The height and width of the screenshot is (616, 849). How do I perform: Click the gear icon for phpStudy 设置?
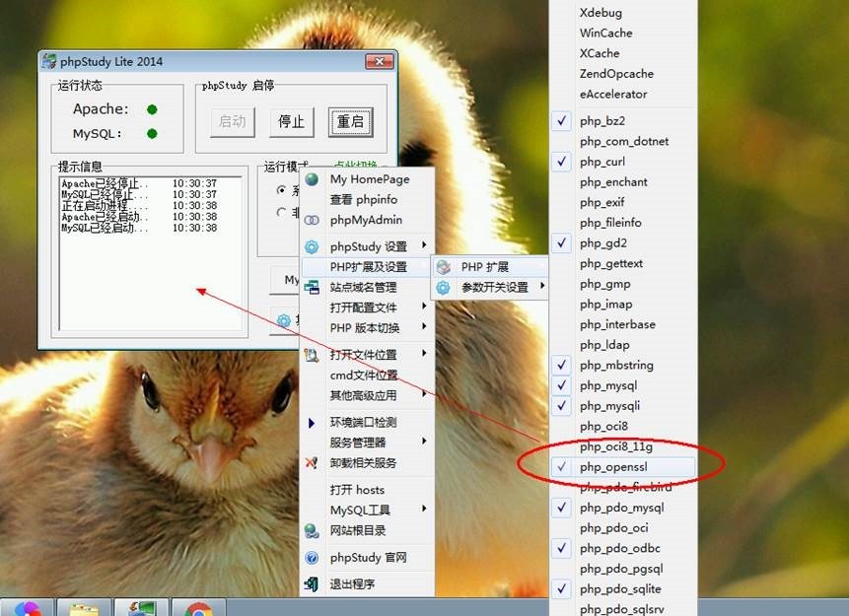(x=313, y=246)
